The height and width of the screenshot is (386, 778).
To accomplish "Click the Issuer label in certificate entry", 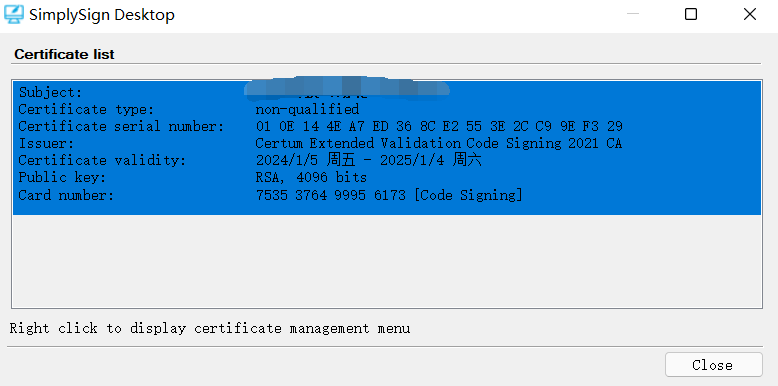I will (46, 143).
